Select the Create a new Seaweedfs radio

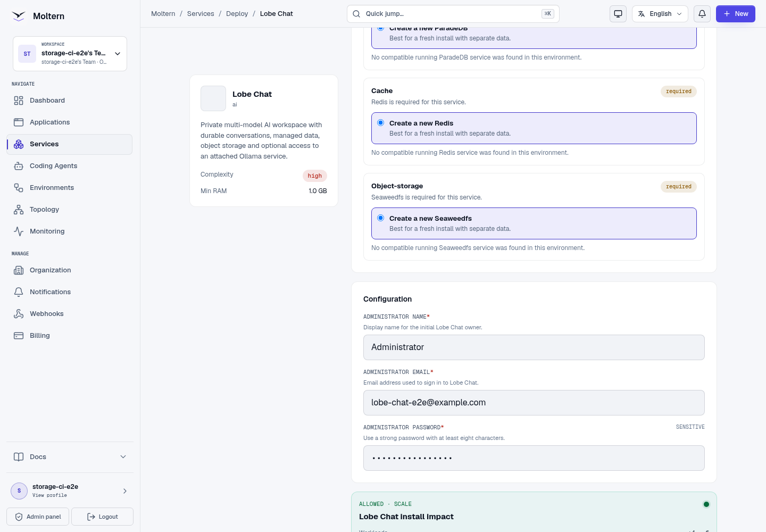point(381,218)
